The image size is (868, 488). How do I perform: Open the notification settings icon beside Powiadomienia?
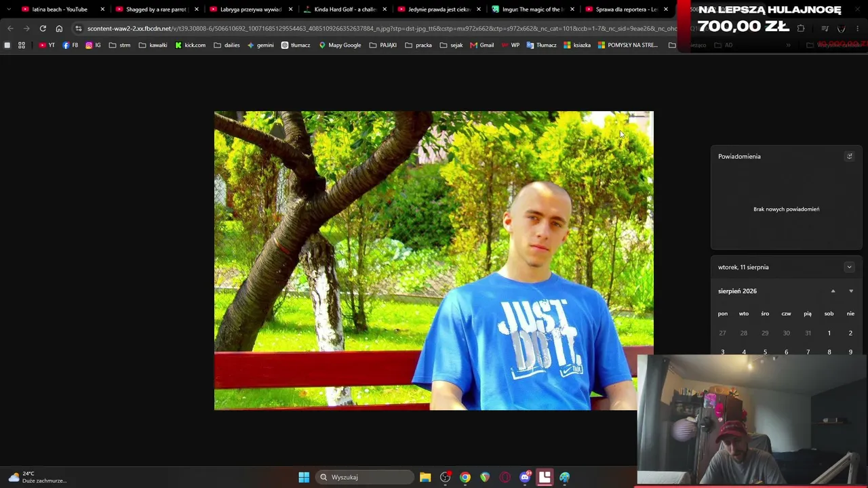click(x=849, y=156)
